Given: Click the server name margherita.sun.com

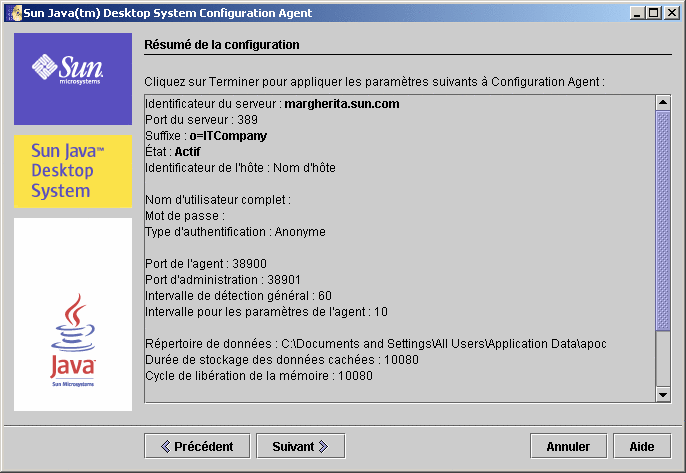Looking at the screenshot, I should [342, 104].
